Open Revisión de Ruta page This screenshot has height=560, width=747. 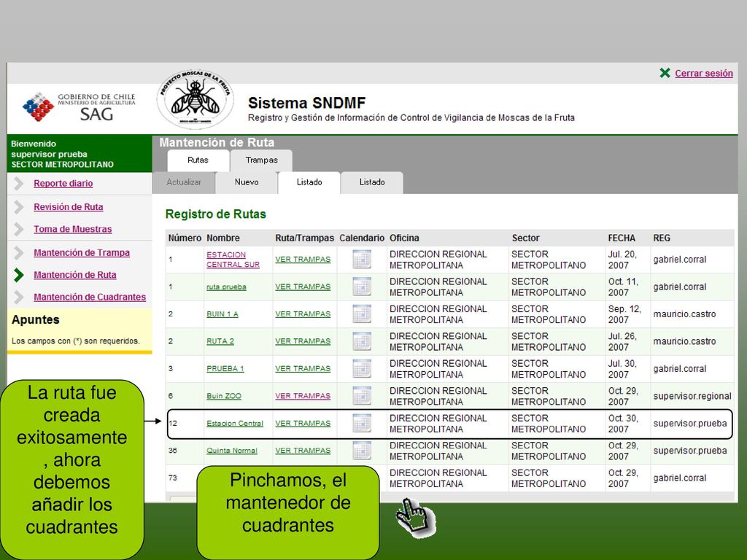(68, 206)
